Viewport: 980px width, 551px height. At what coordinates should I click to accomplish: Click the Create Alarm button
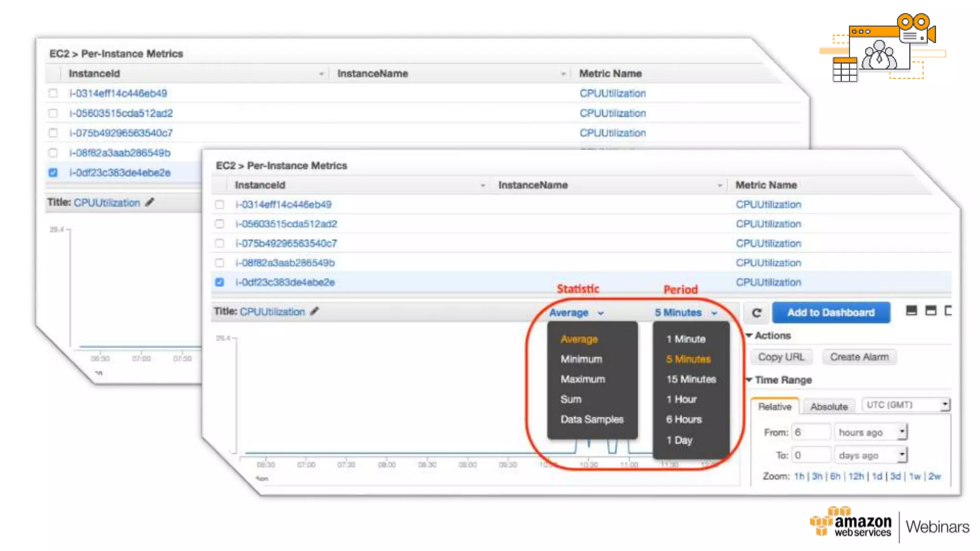click(859, 357)
